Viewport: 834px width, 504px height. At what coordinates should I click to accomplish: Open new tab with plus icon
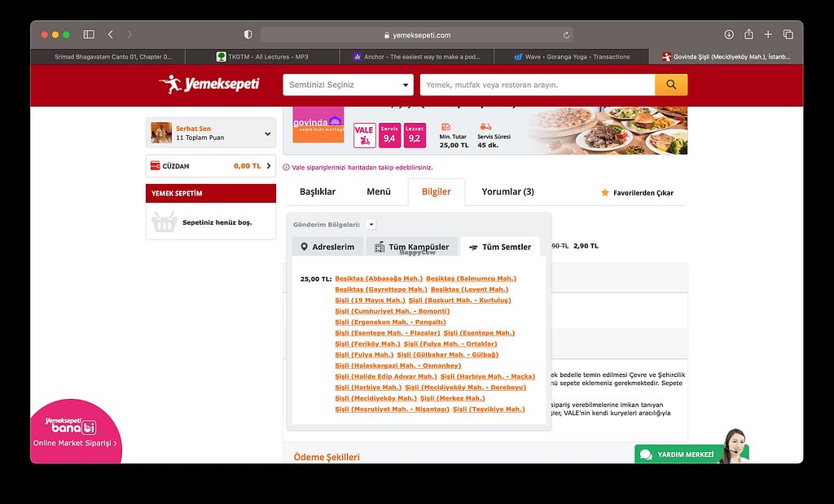click(768, 35)
